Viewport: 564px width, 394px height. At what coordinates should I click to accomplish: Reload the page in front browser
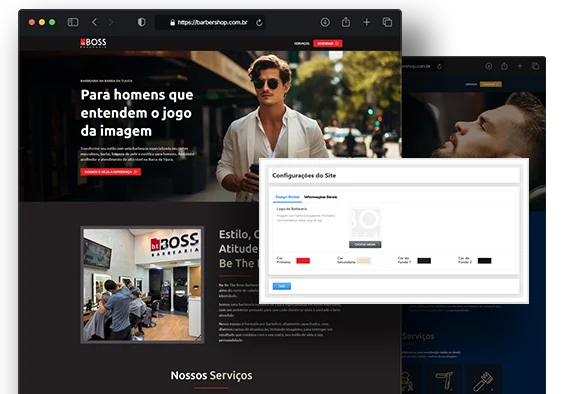[x=259, y=22]
